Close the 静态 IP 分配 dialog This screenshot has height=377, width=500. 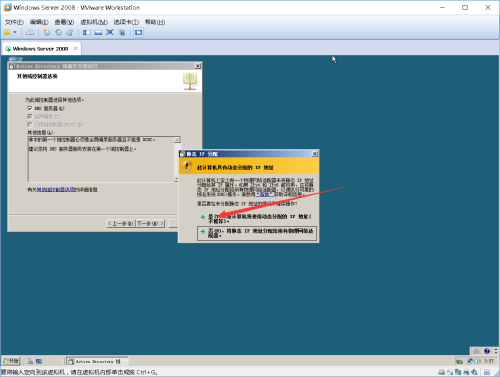click(x=315, y=154)
